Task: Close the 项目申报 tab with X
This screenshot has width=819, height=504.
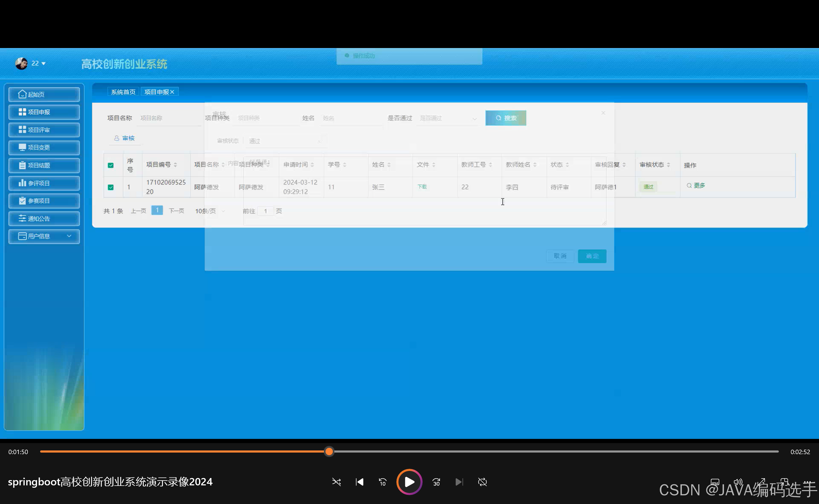Action: [x=172, y=92]
